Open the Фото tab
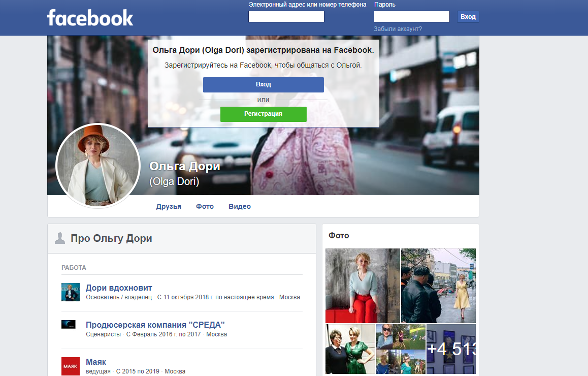588x376 pixels. (x=205, y=206)
